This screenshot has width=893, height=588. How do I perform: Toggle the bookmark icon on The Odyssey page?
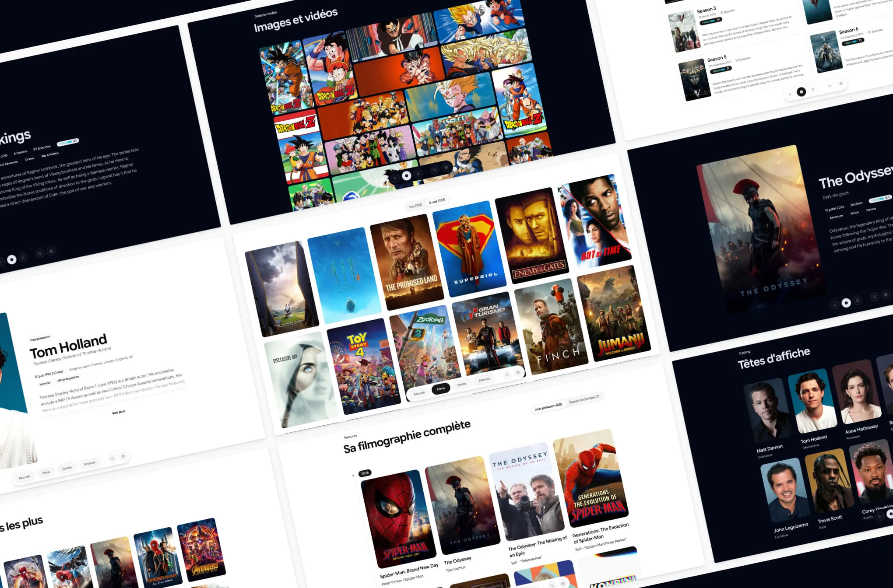[858, 300]
